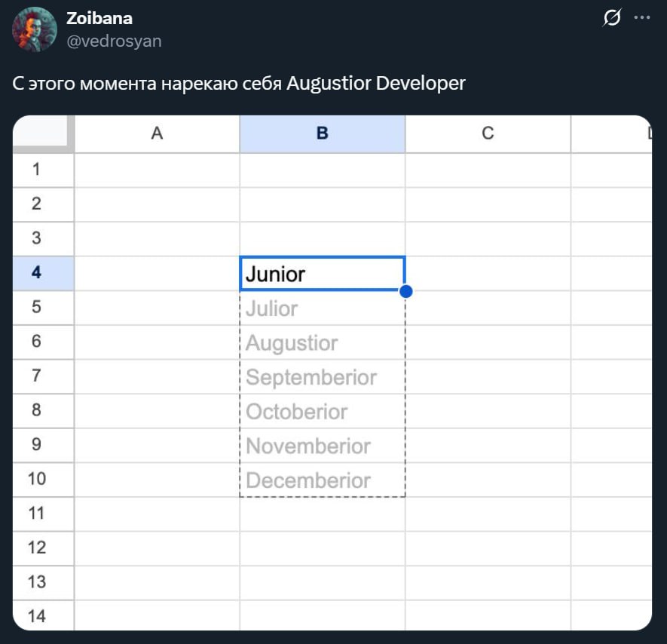Click the Augustior suggestion cell
The image size is (667, 644).
click(323, 343)
